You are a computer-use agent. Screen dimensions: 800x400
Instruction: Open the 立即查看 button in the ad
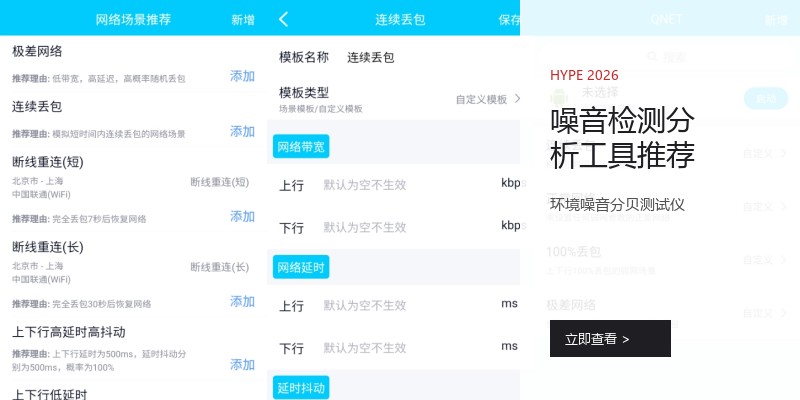pyautogui.click(x=610, y=338)
